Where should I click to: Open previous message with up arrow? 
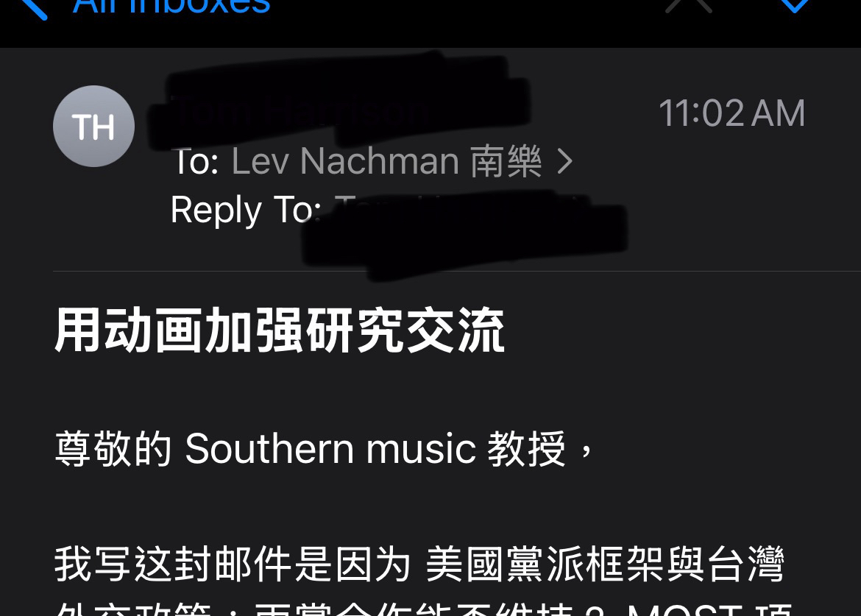[x=689, y=5]
